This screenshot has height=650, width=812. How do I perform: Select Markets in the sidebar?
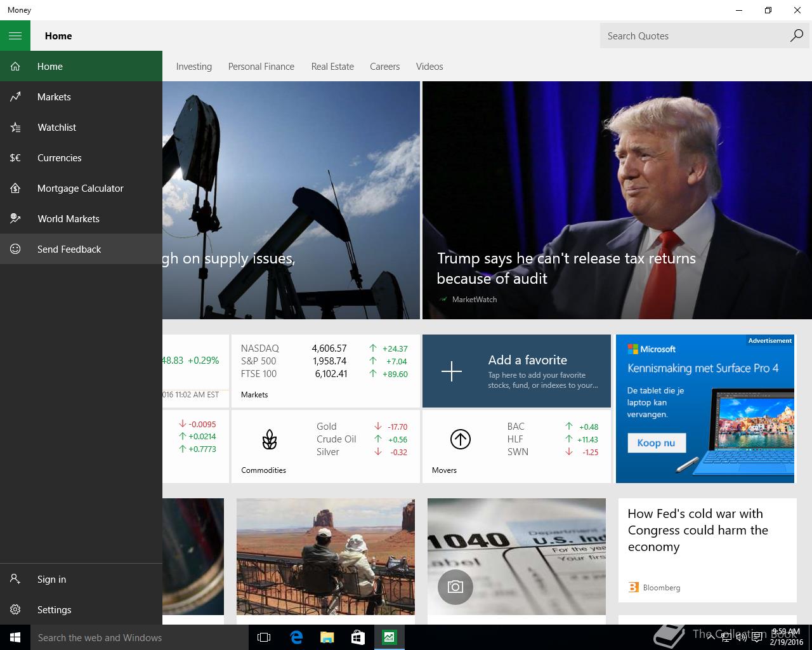click(x=81, y=96)
